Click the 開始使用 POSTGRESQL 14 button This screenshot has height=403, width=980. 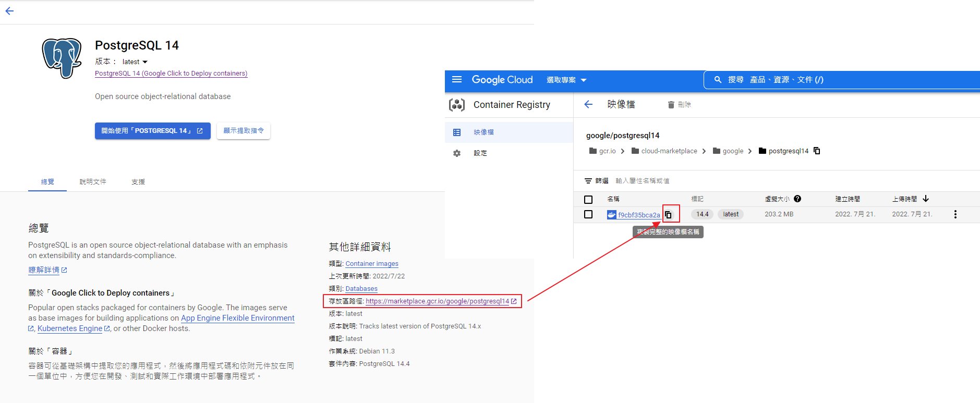tap(152, 131)
